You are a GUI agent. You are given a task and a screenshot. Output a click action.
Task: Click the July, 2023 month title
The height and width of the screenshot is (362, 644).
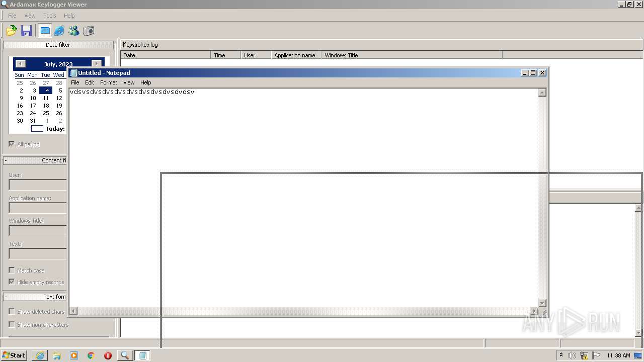point(58,64)
